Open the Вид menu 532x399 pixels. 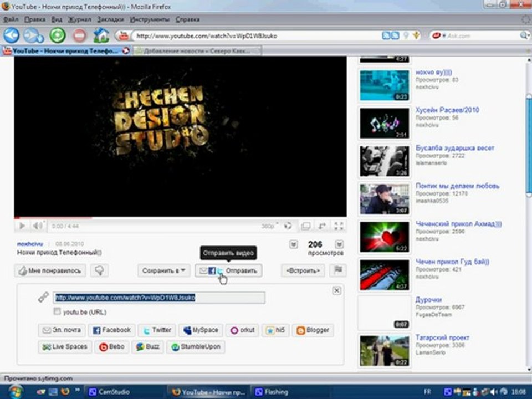(x=57, y=19)
